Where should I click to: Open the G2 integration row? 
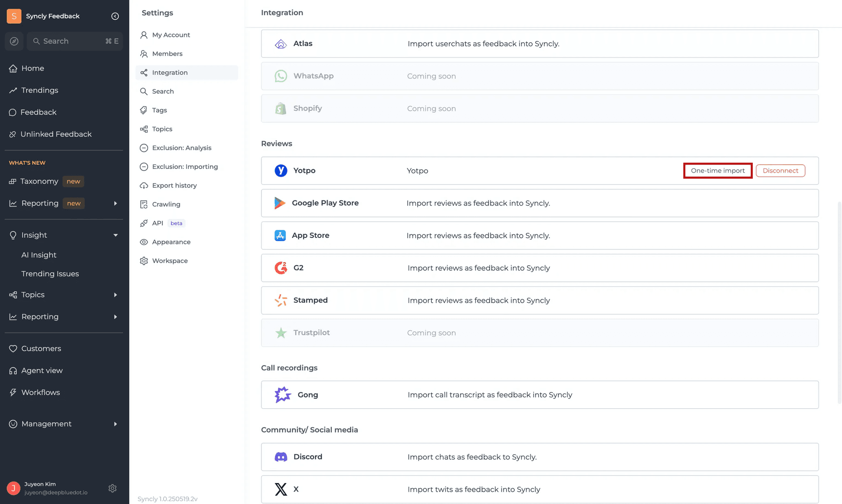540,268
